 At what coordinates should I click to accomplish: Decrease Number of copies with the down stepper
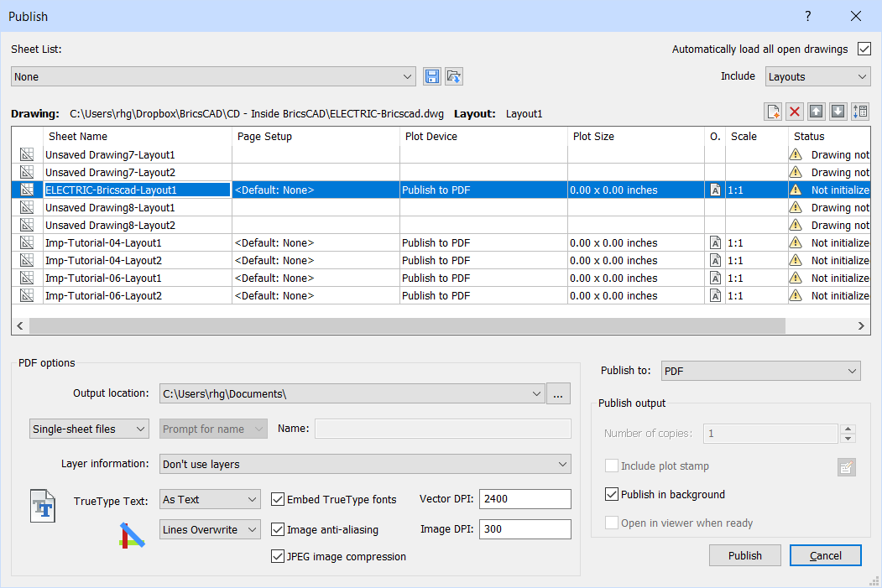pyautogui.click(x=848, y=439)
